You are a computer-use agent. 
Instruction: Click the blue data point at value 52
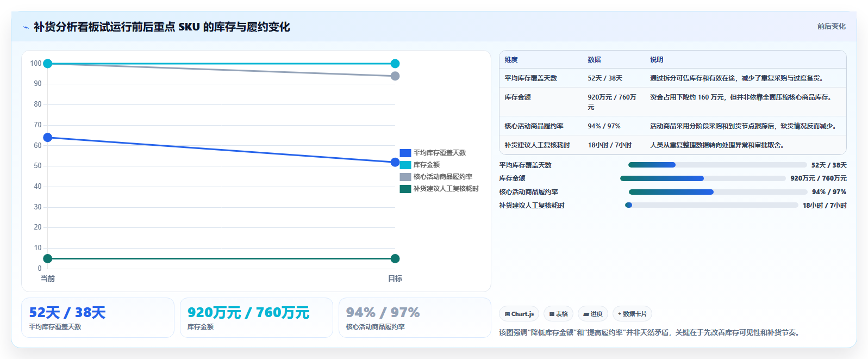point(395,162)
